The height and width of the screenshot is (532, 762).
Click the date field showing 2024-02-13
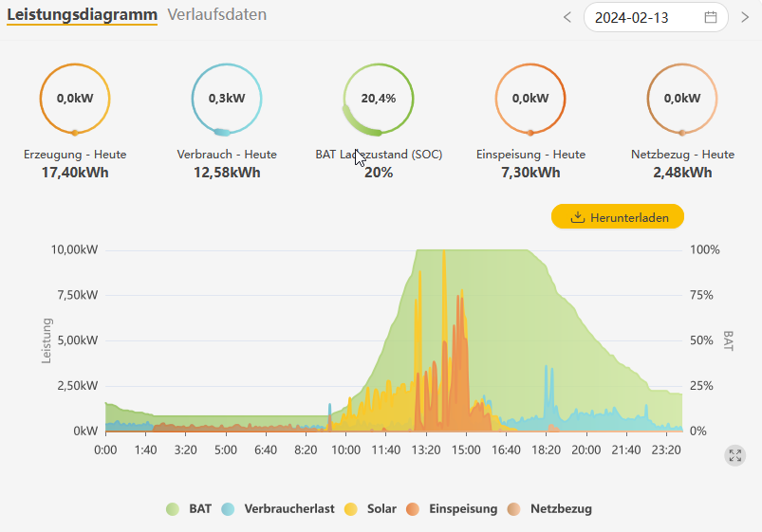click(x=645, y=17)
